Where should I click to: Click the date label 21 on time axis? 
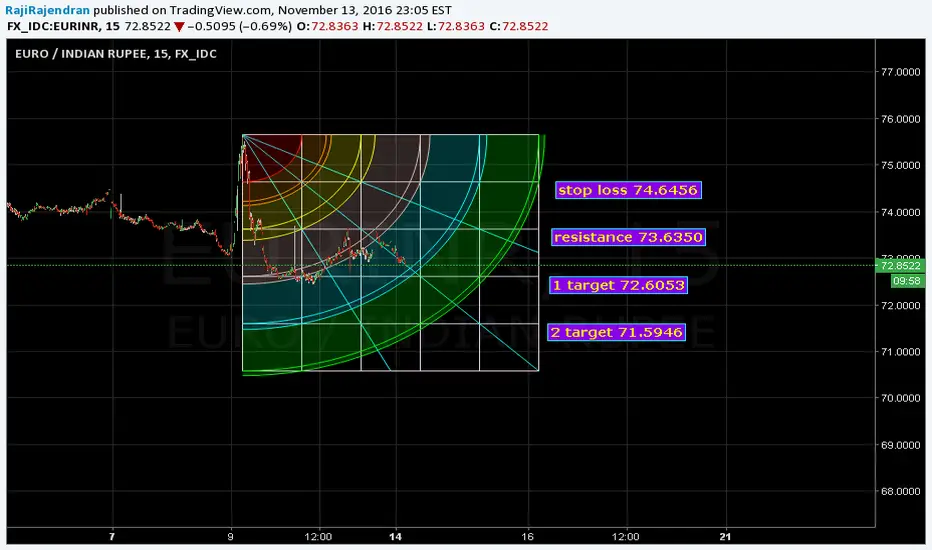click(x=725, y=537)
